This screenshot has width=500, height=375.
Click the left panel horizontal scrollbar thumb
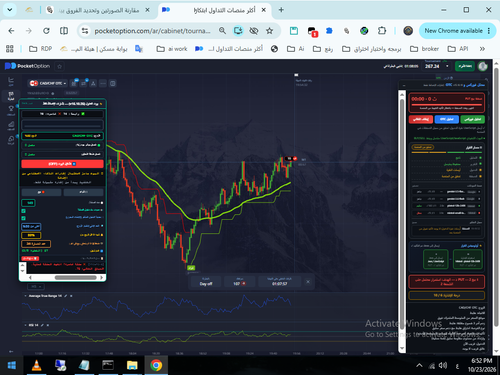tap(76, 277)
